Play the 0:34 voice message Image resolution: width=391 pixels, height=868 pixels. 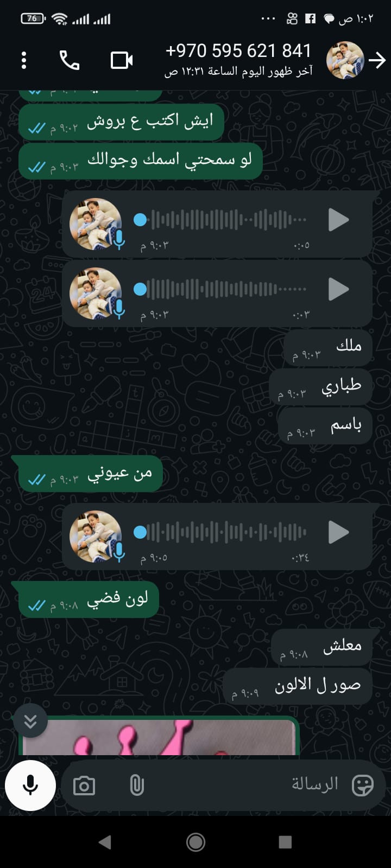(x=338, y=532)
